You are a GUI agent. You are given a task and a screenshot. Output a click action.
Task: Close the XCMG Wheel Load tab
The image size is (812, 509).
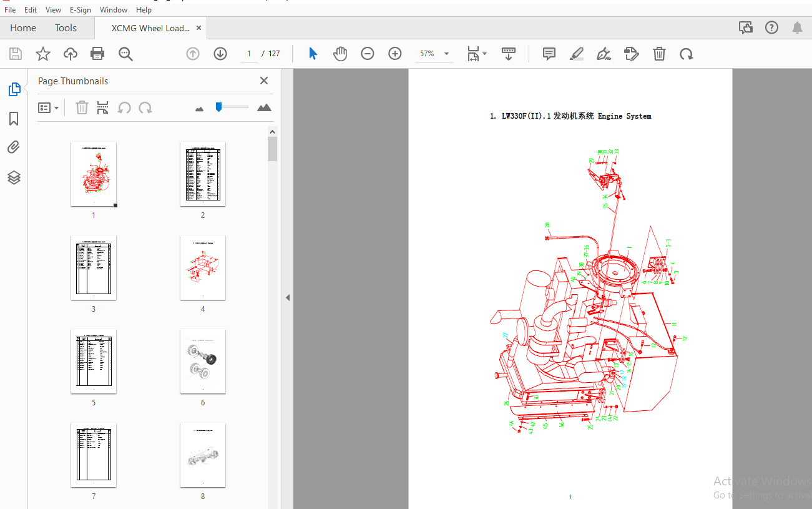click(x=198, y=27)
